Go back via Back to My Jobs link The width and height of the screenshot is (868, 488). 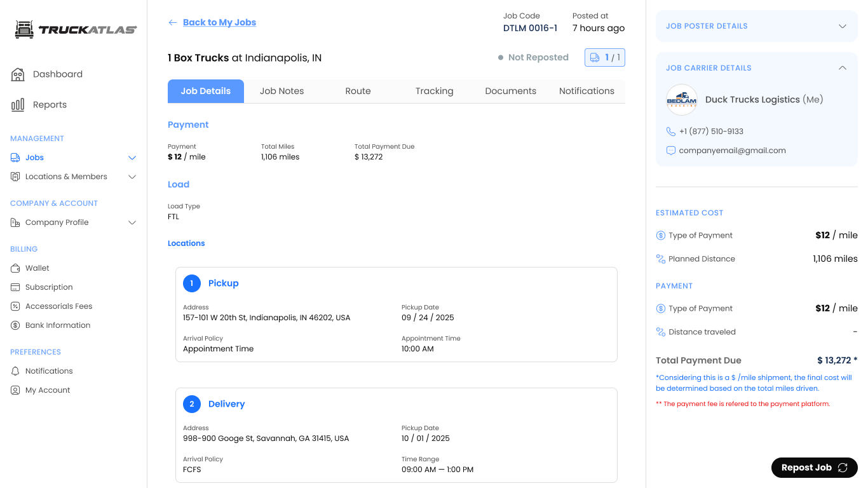click(219, 22)
